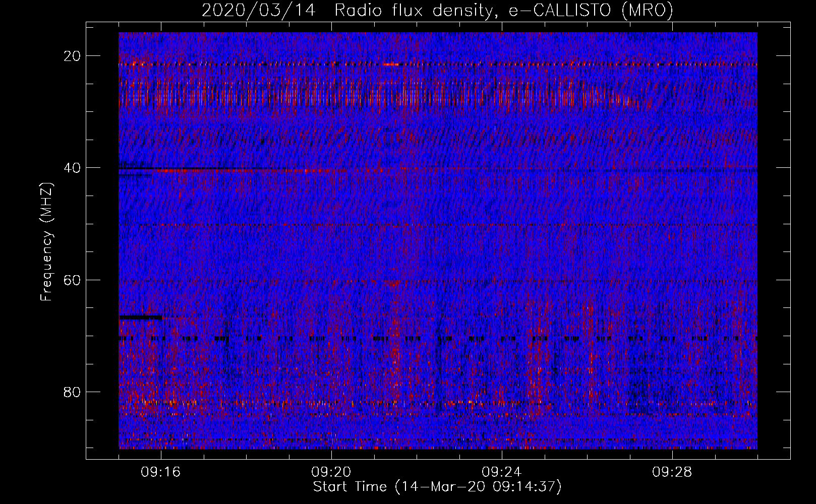Click the 09:20 time tick label
The width and height of the screenshot is (816, 504).
click(x=331, y=472)
